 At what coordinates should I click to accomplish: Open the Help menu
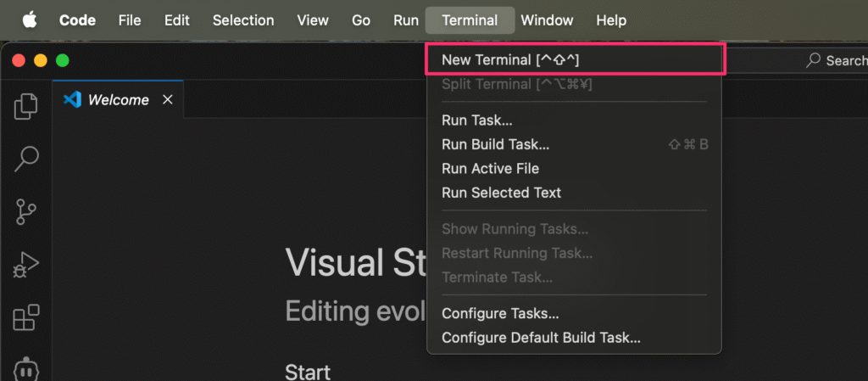[611, 20]
